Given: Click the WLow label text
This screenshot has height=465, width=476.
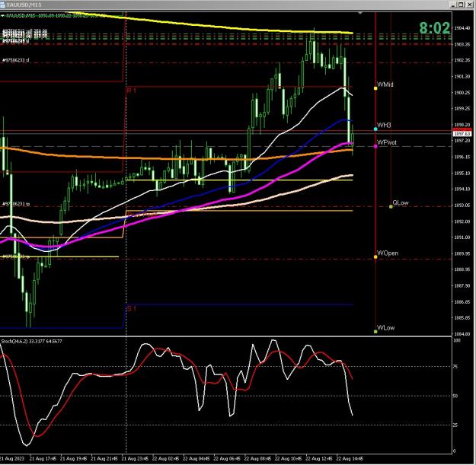Looking at the screenshot, I should [385, 327].
